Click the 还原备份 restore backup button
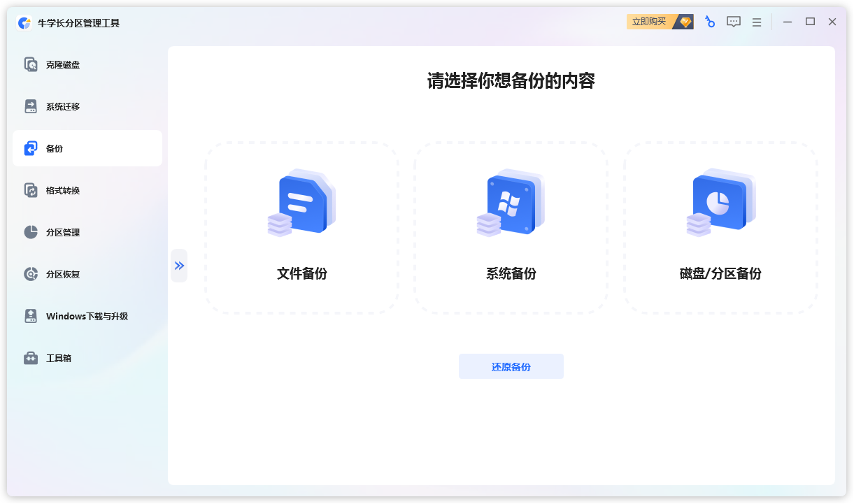 511,366
